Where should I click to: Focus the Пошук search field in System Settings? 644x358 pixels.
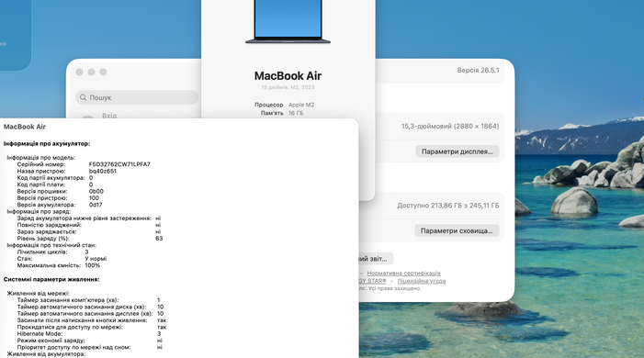[x=137, y=97]
